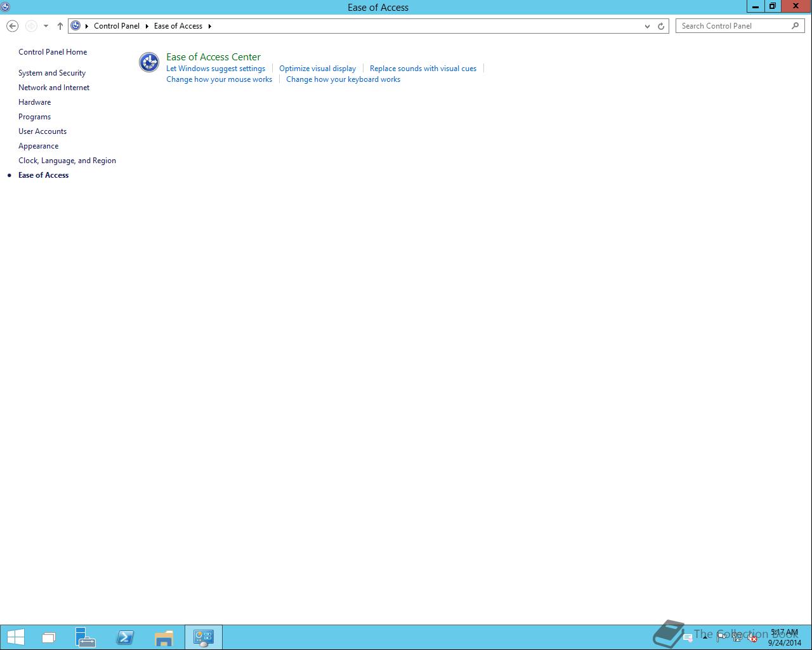The image size is (812, 650).
Task: Show hidden tray icons arrow
Action: click(705, 637)
